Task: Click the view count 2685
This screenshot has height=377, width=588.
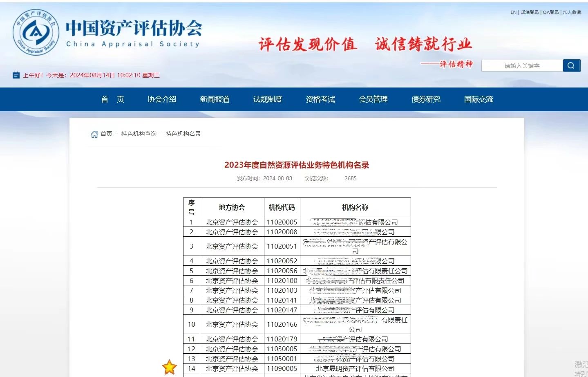Action: pyautogui.click(x=351, y=178)
